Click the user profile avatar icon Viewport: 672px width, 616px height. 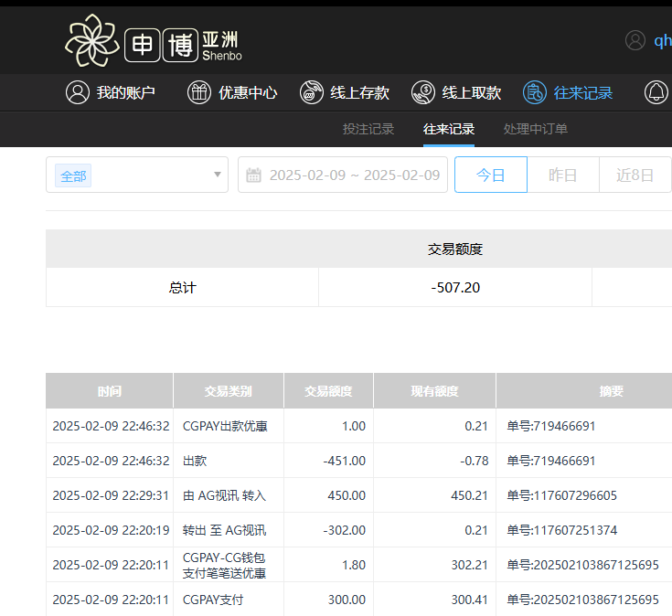635,40
